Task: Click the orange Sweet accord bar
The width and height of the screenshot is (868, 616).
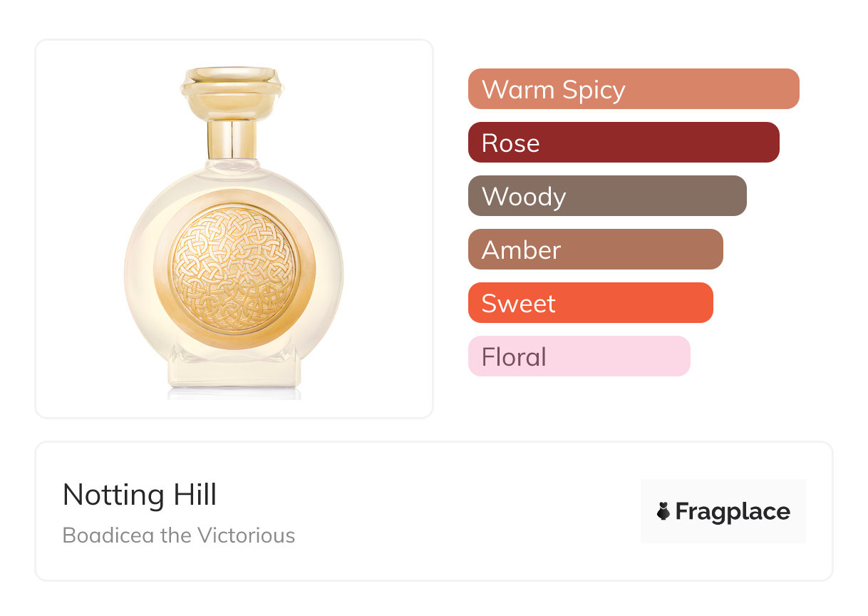Action: click(x=590, y=303)
